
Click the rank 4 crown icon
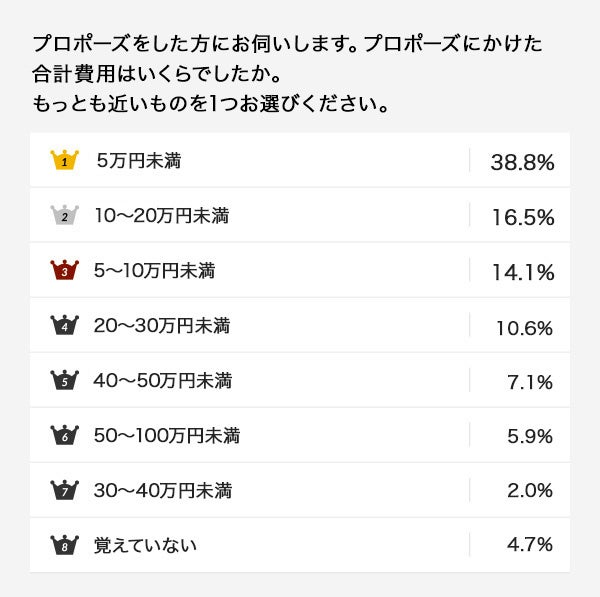point(64,325)
